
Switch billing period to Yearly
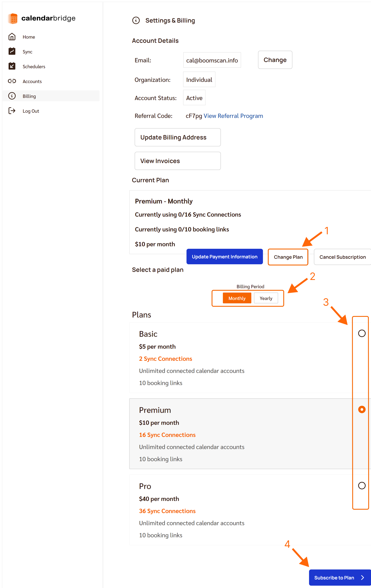coord(266,298)
